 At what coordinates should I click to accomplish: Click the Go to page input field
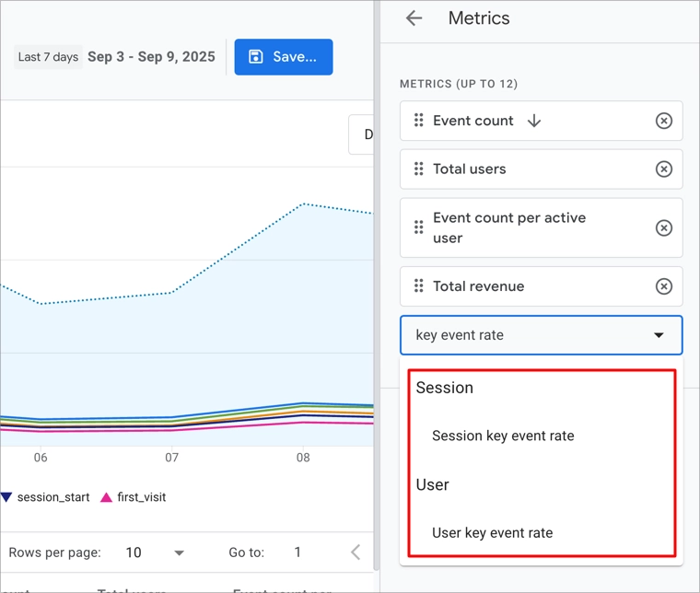[297, 552]
